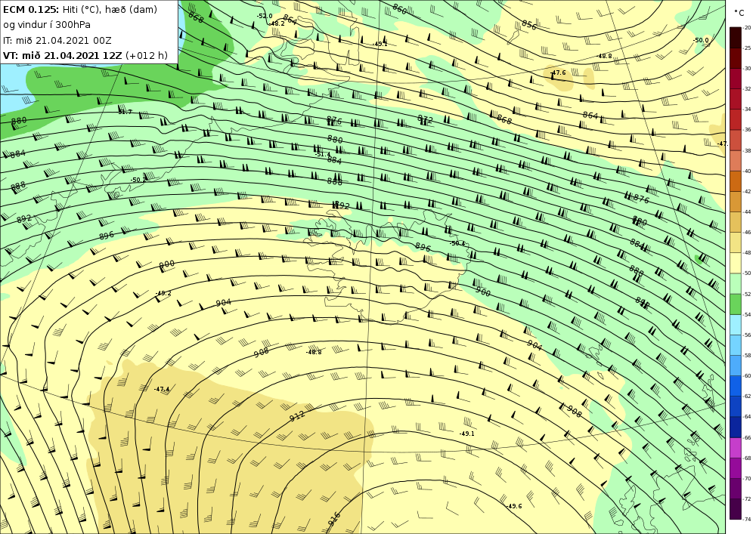This screenshot has width=756, height=534.
Task: Select the darkest maroon legend swatch between -20 and -25
Action: click(736, 38)
